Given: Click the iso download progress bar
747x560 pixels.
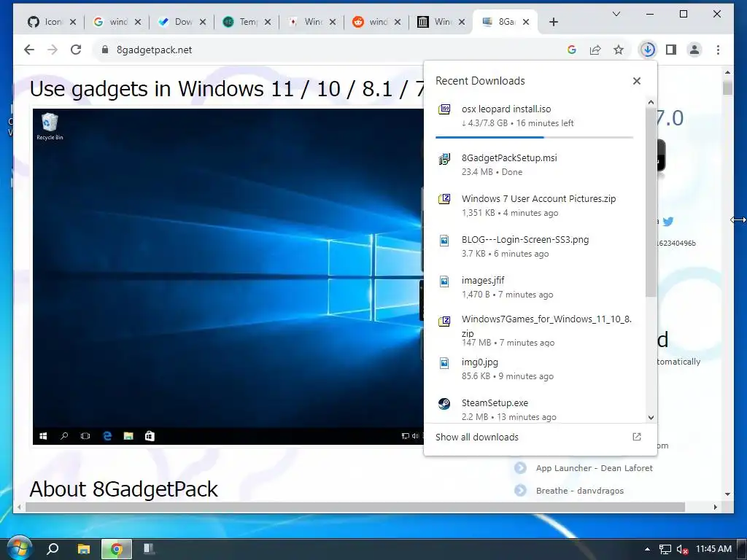Looking at the screenshot, I should click(x=534, y=138).
